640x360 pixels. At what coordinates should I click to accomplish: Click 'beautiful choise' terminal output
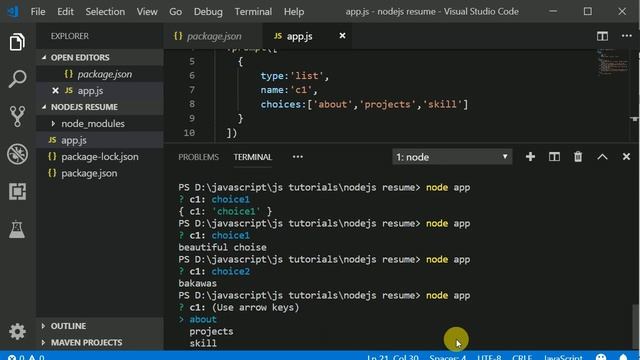(x=222, y=247)
